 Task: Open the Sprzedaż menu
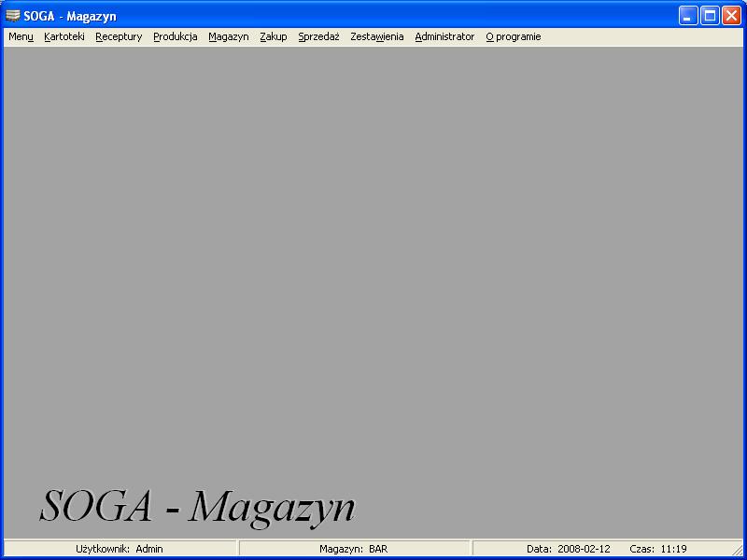(318, 36)
